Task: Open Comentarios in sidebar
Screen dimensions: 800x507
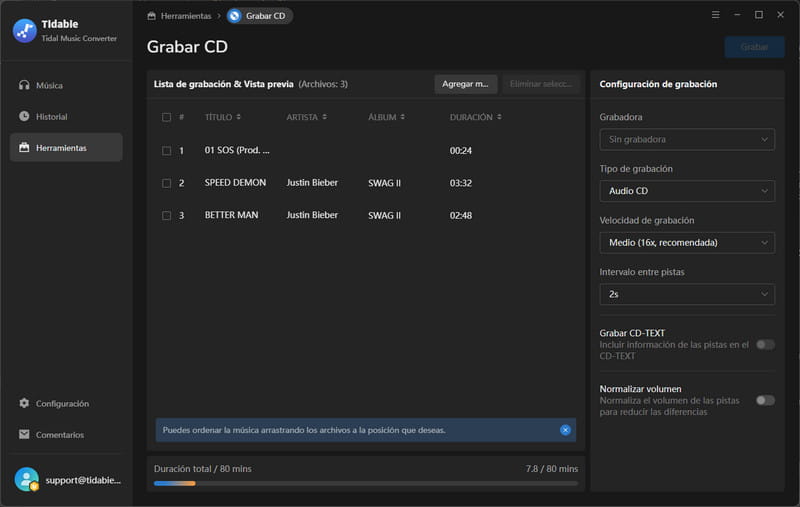Action: click(x=66, y=435)
